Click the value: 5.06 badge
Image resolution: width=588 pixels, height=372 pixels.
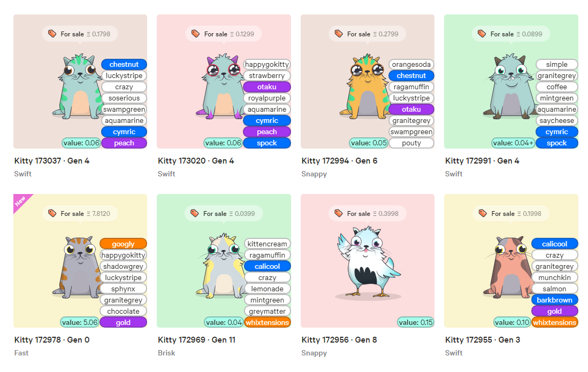80,322
